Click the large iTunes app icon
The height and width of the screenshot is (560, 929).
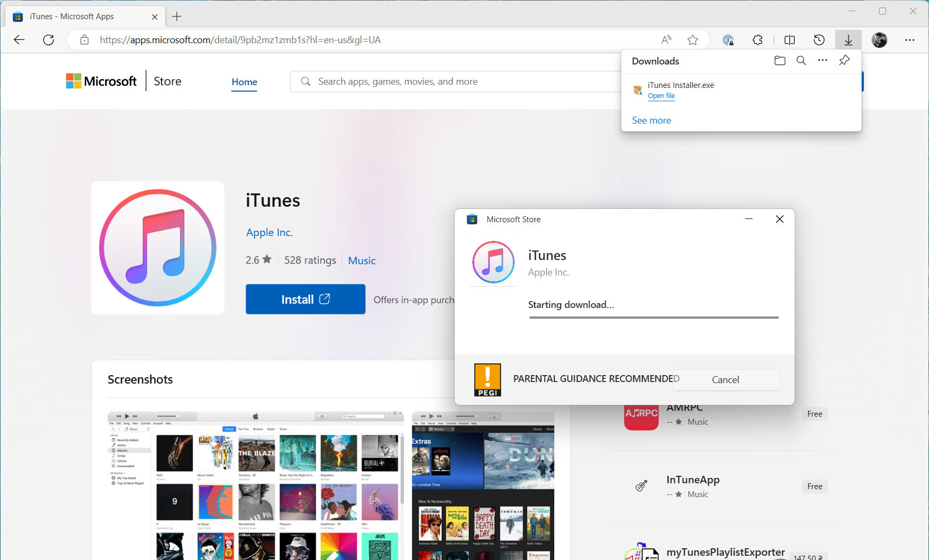(158, 248)
